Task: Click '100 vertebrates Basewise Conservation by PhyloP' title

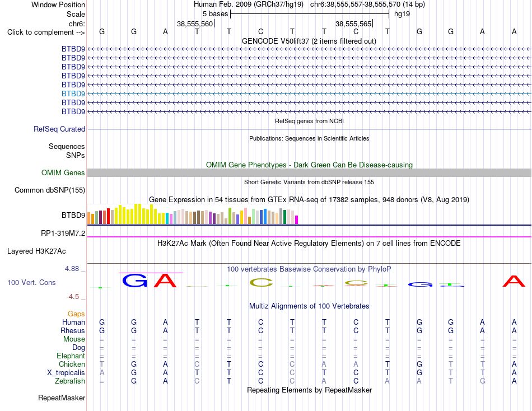Action: [x=309, y=269]
